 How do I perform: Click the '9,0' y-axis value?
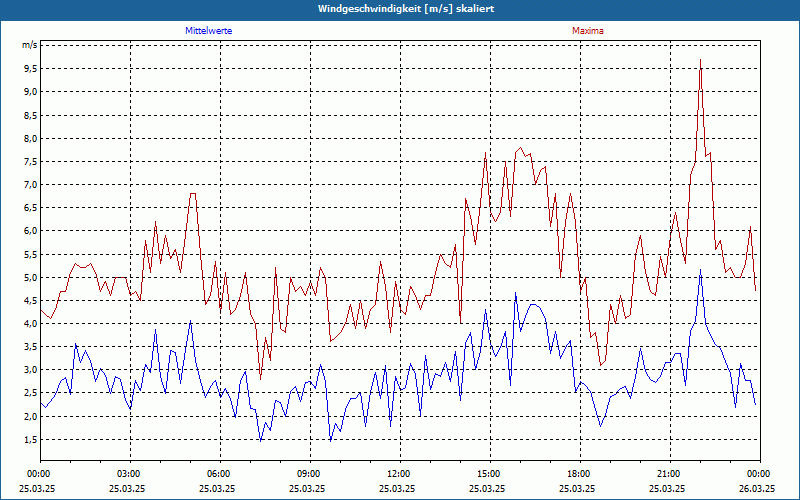(x=31, y=92)
